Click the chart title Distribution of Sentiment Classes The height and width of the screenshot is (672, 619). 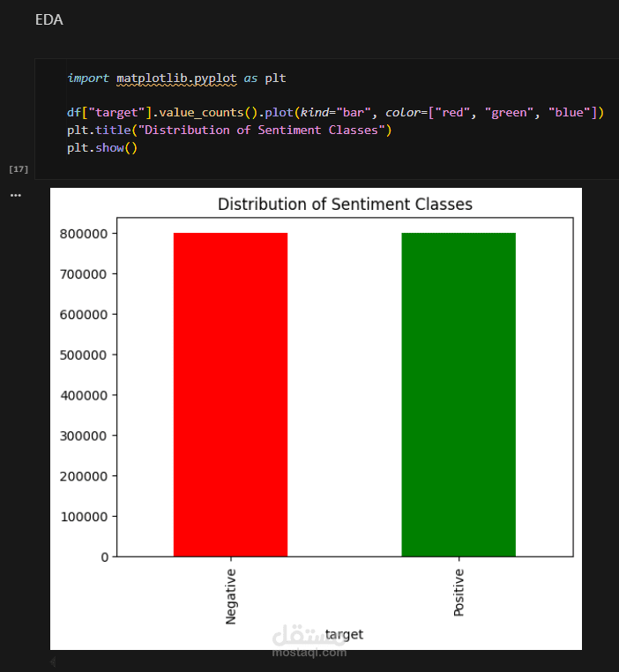tap(345, 205)
